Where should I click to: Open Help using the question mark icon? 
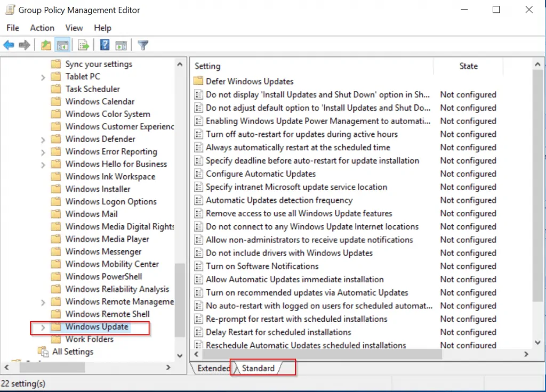(x=105, y=45)
